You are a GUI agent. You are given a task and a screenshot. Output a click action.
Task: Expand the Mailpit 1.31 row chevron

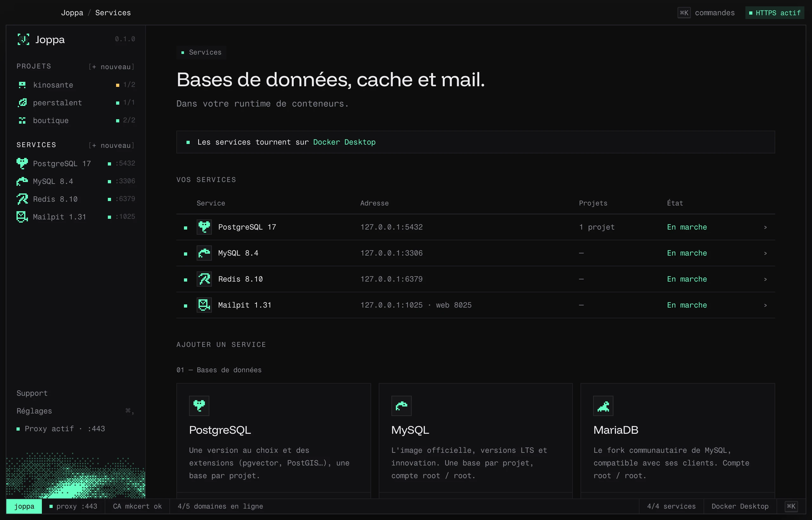[765, 305]
